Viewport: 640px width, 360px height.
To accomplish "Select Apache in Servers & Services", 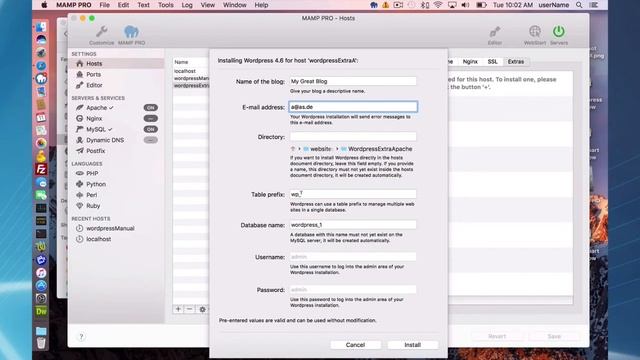I will [96, 108].
